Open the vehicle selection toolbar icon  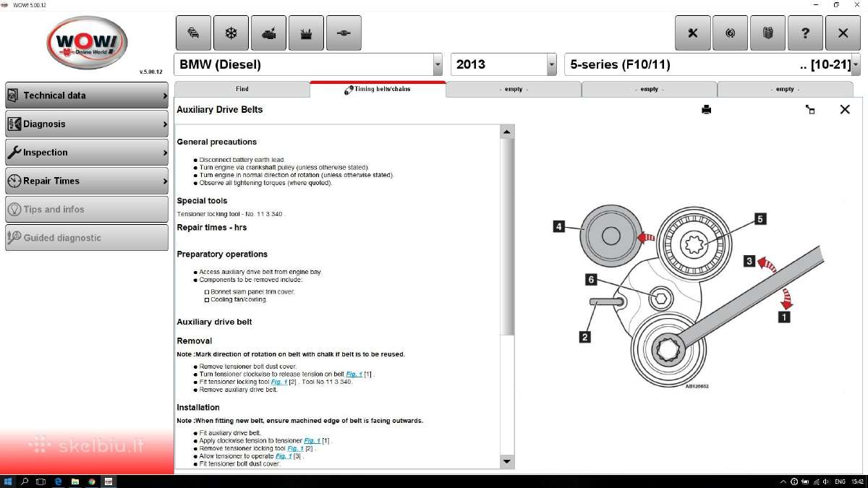point(193,33)
